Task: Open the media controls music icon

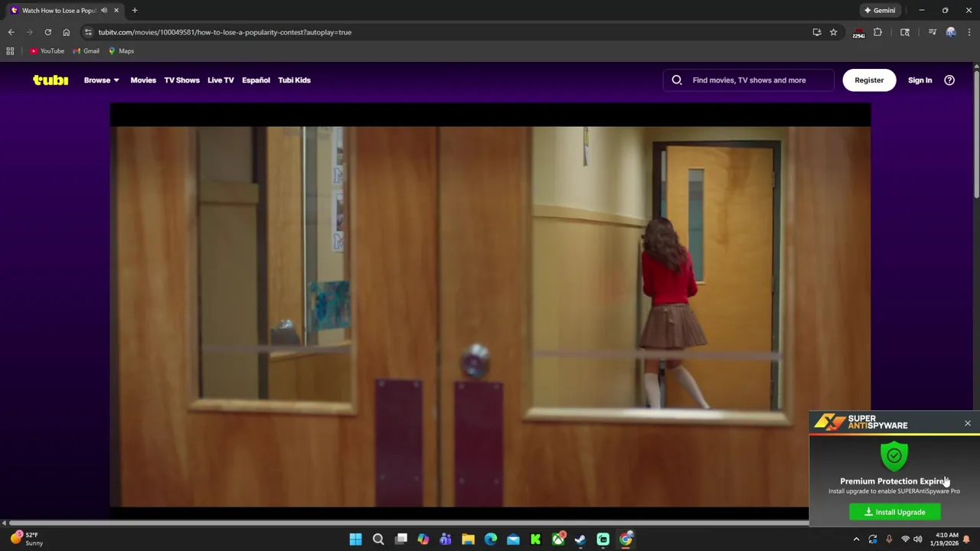Action: pyautogui.click(x=932, y=32)
